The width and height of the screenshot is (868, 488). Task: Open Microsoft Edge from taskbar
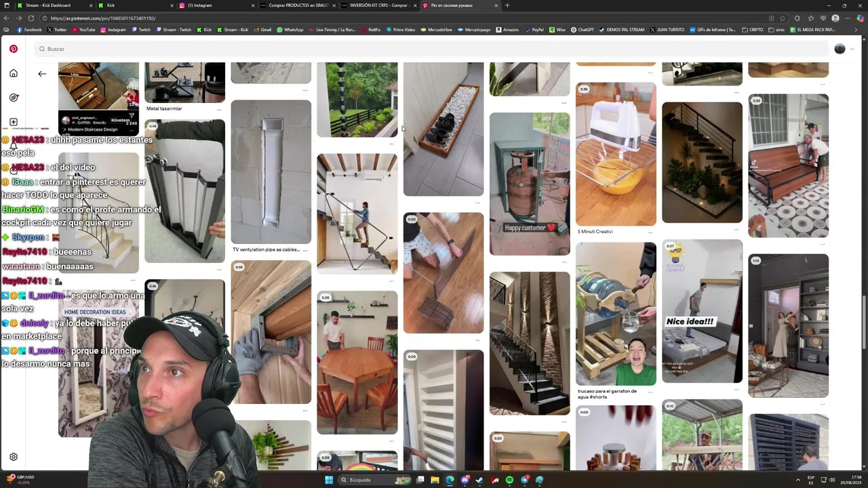[x=450, y=480]
